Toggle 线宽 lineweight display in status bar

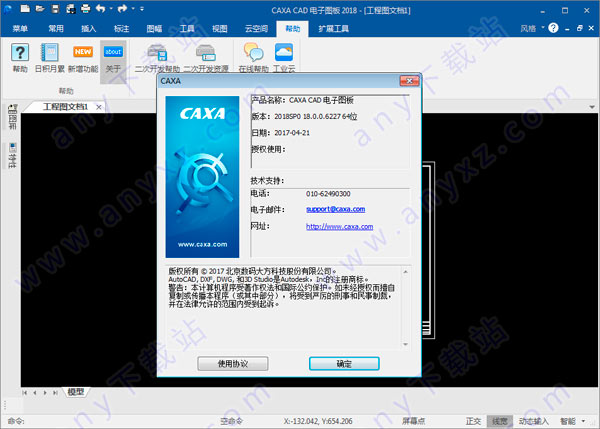(500, 421)
